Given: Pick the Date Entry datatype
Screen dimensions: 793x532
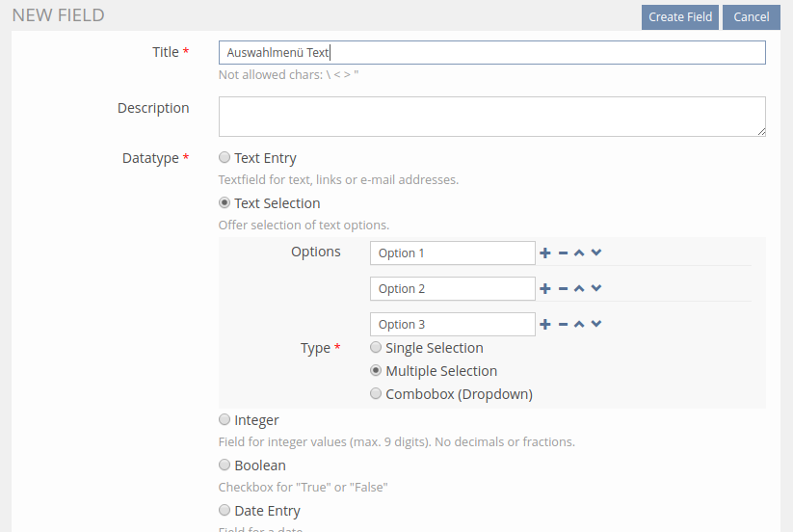Looking at the screenshot, I should (x=225, y=511).
